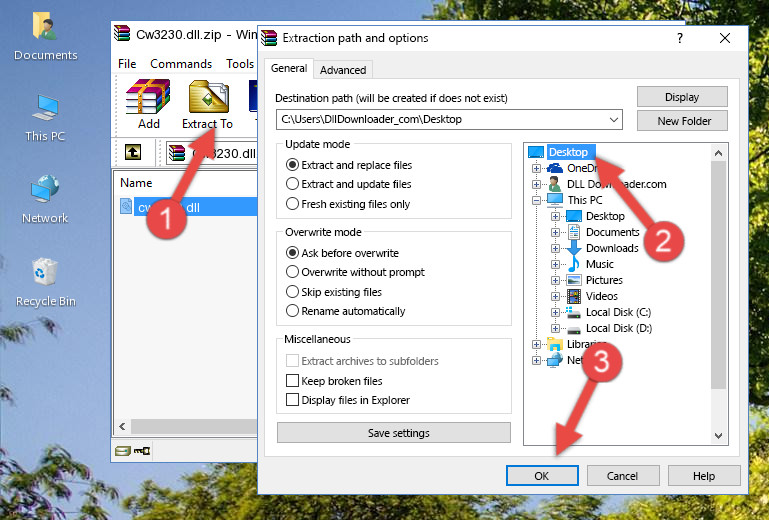Viewport: 769px width, 520px height.
Task: Select Documents folder in tree
Action: pyautogui.click(x=613, y=232)
